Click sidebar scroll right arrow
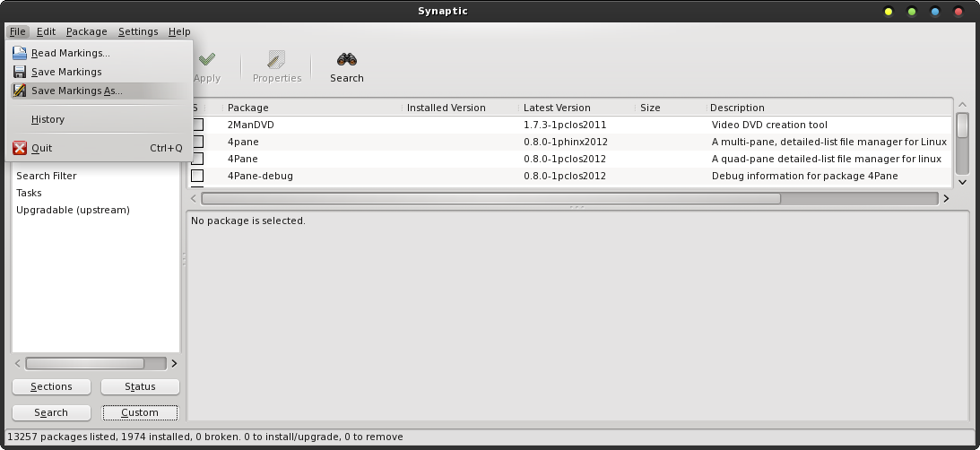The image size is (980, 450). 174,364
